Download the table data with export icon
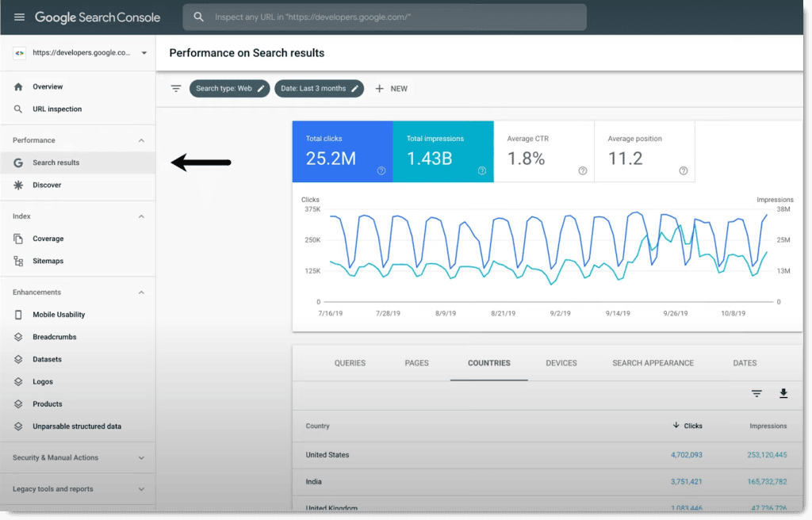This screenshot has width=812, height=520. click(x=783, y=394)
